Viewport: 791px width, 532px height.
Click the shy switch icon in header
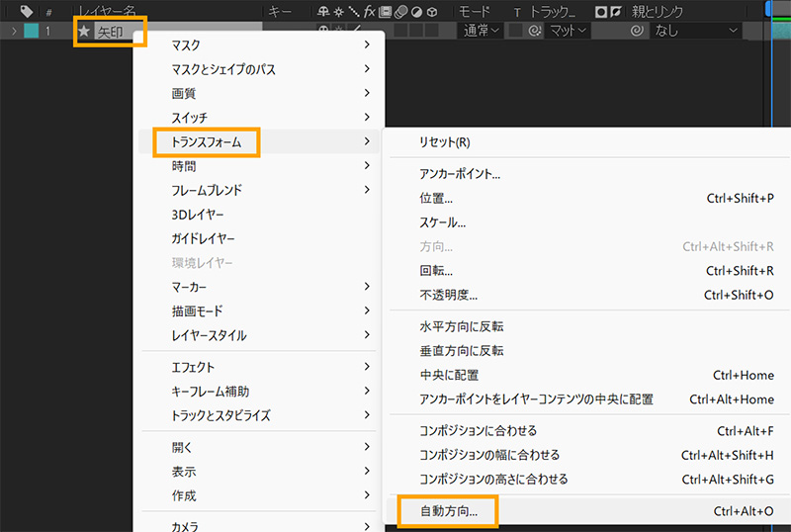[x=322, y=11]
